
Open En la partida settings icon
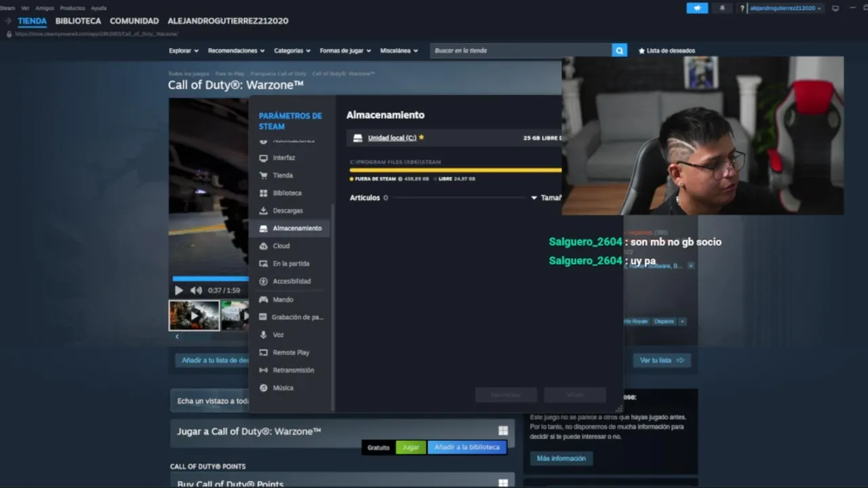click(263, 264)
